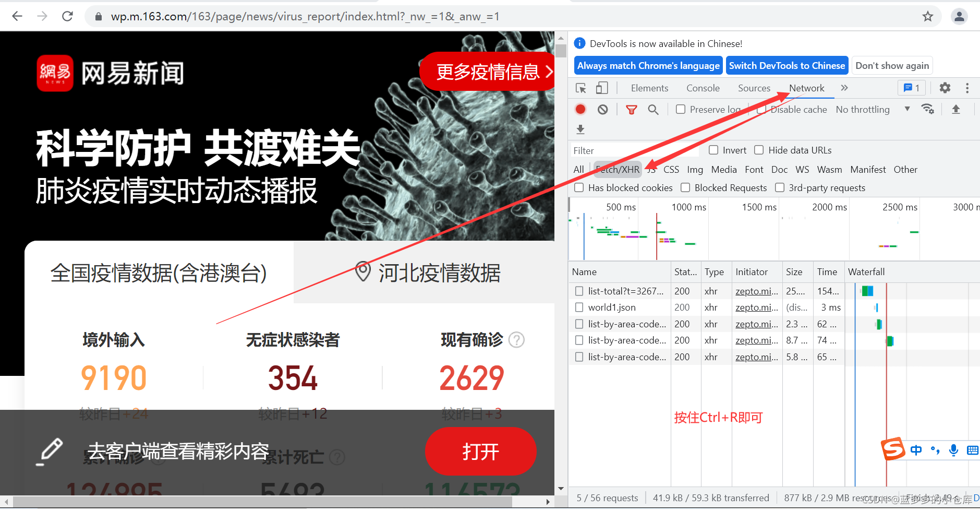Viewport: 980px width, 509px height.
Task: Open zepto.min initiator link for list-total
Action: [x=757, y=291]
